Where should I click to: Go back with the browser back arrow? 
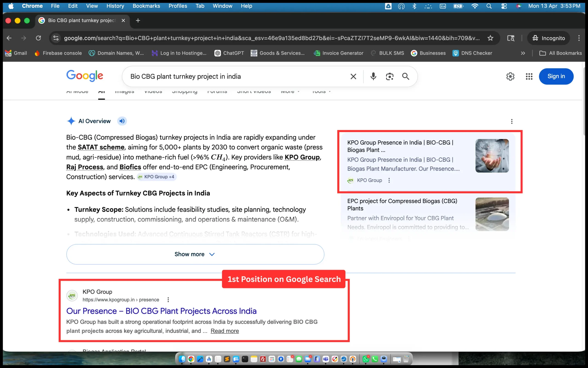[x=9, y=38]
